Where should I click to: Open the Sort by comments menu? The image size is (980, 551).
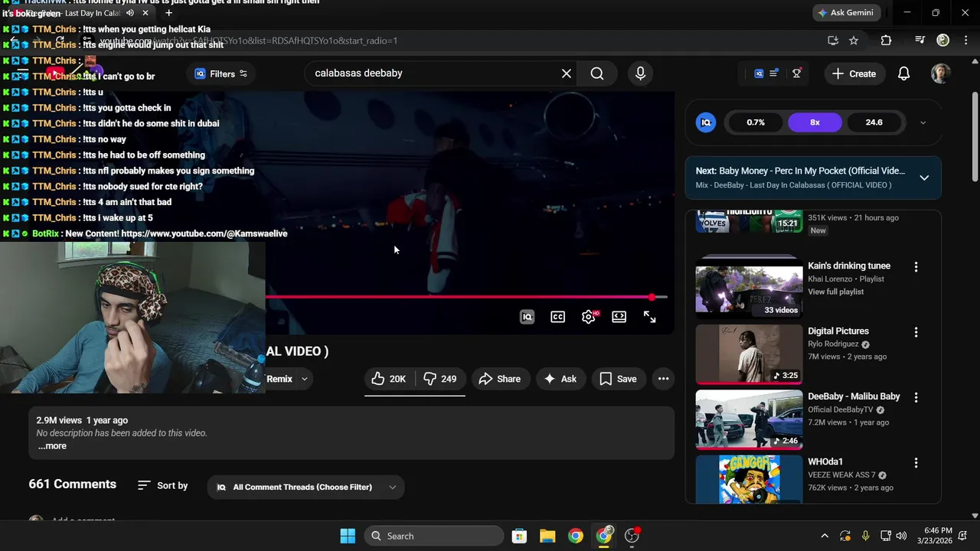point(162,486)
